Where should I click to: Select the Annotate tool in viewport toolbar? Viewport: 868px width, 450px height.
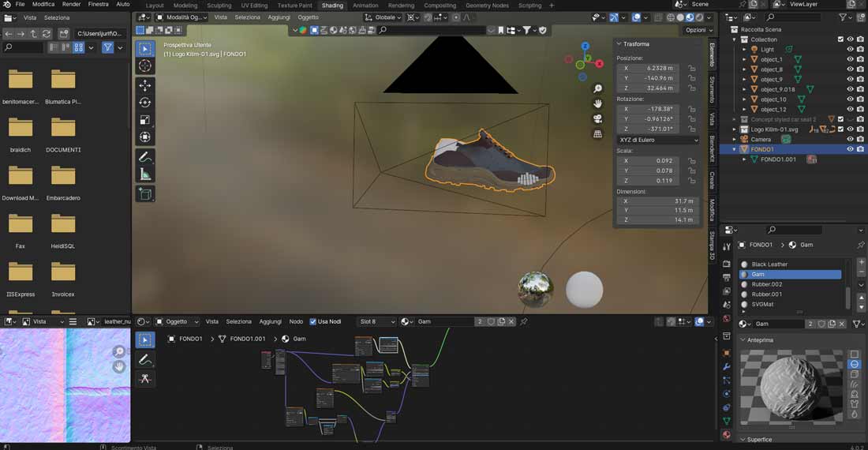(145, 157)
